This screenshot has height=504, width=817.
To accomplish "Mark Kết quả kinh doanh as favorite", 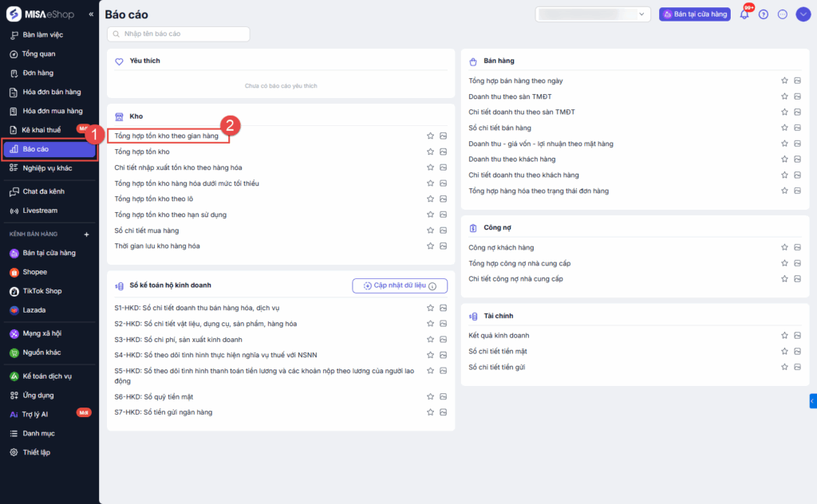I will point(785,336).
